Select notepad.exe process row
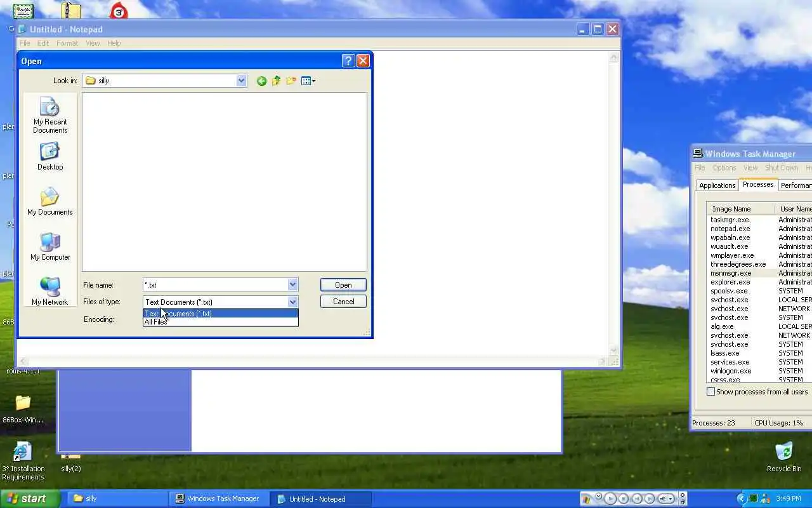 click(759, 229)
